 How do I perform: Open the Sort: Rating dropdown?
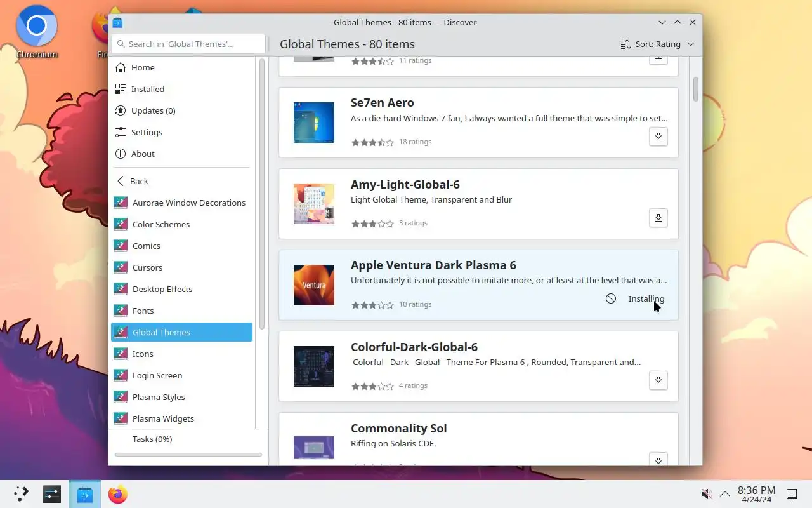point(657,44)
